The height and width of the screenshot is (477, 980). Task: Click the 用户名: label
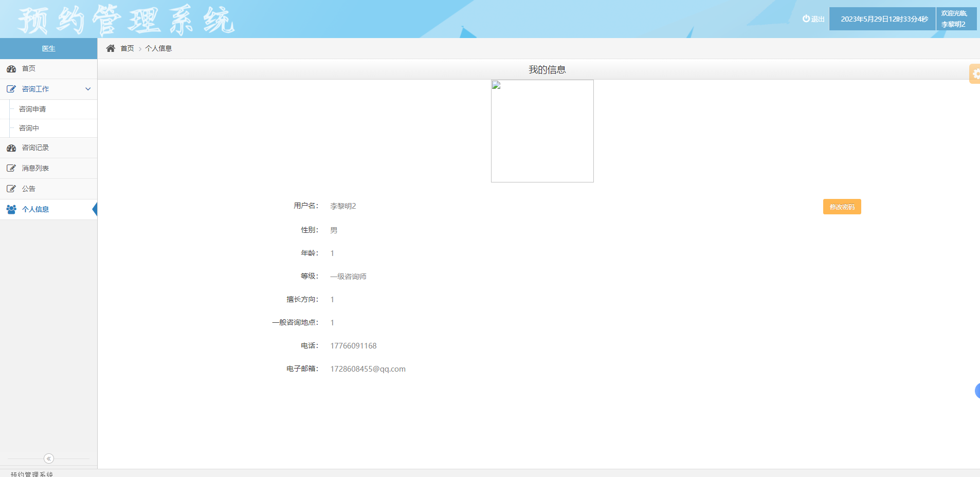306,206
